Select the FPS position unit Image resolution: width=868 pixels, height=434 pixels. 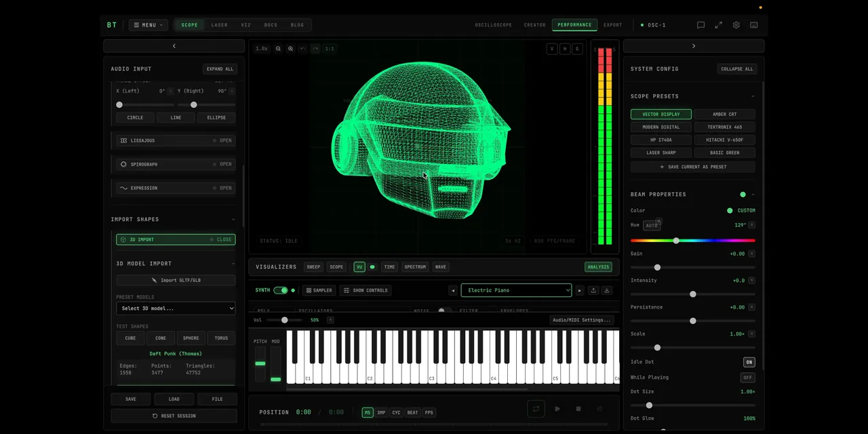[429, 412]
